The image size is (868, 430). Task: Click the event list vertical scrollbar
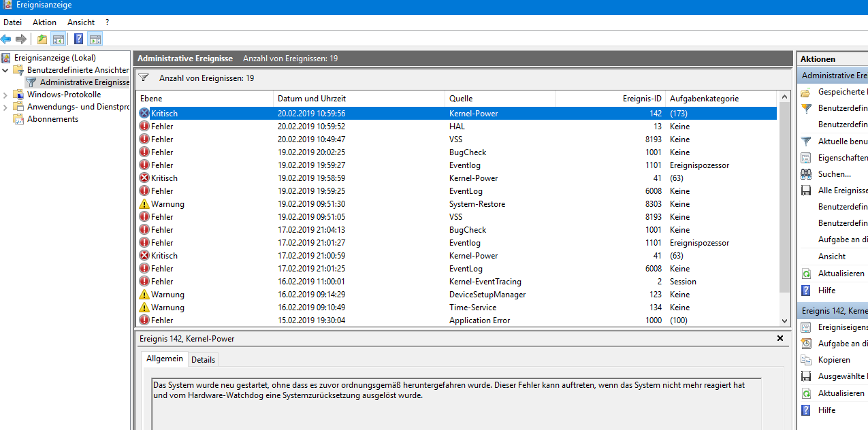785,208
